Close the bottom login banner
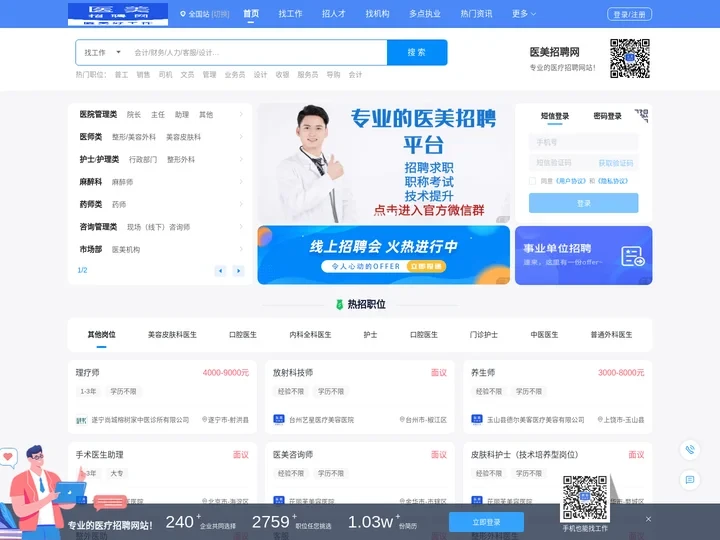 click(648, 519)
